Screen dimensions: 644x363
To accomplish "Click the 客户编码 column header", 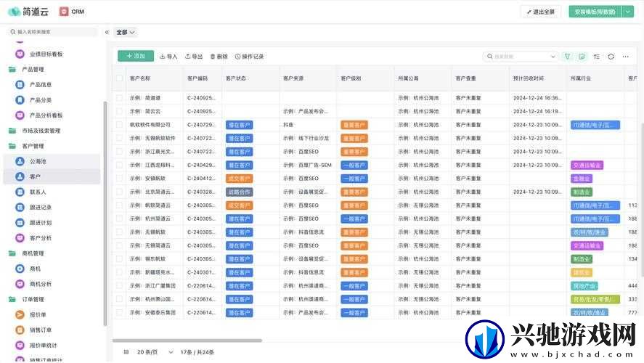I will 197,78.
